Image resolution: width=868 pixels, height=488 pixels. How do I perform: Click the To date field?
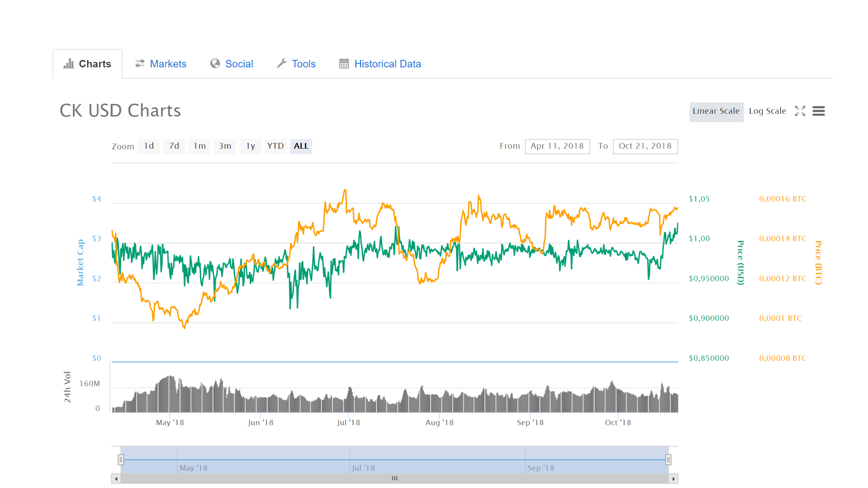tap(645, 146)
